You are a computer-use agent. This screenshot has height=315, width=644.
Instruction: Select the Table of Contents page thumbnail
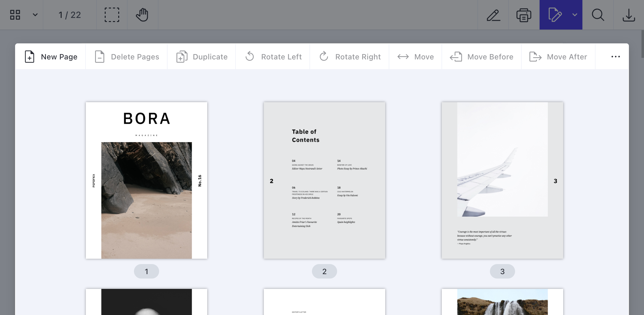point(325,180)
